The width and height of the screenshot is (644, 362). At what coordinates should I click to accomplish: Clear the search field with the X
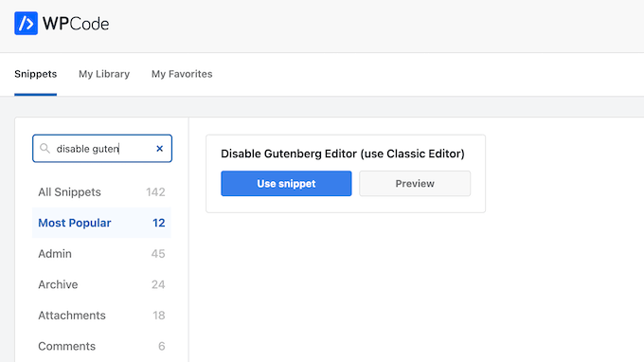pyautogui.click(x=160, y=149)
